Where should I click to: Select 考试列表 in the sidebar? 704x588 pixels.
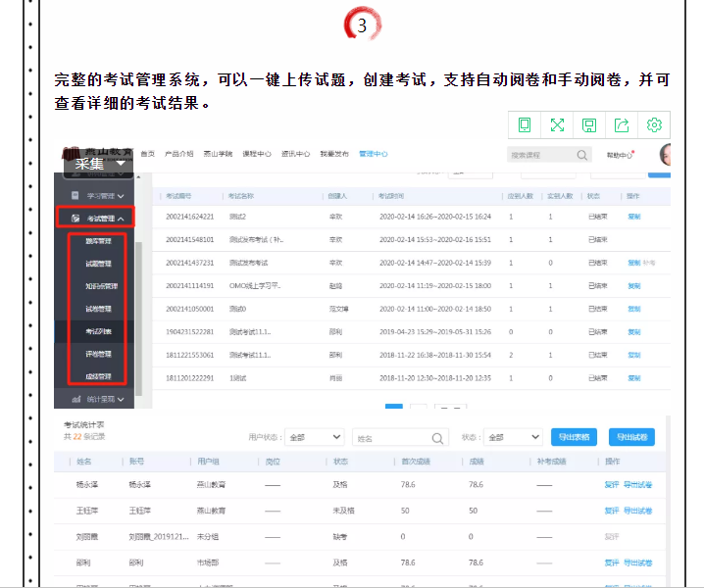tap(98, 331)
